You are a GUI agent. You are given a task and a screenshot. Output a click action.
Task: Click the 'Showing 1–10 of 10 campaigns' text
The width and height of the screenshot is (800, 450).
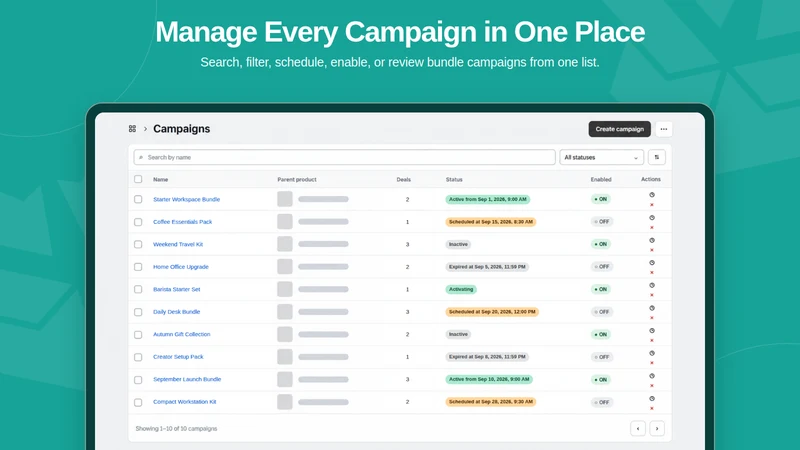click(x=176, y=429)
